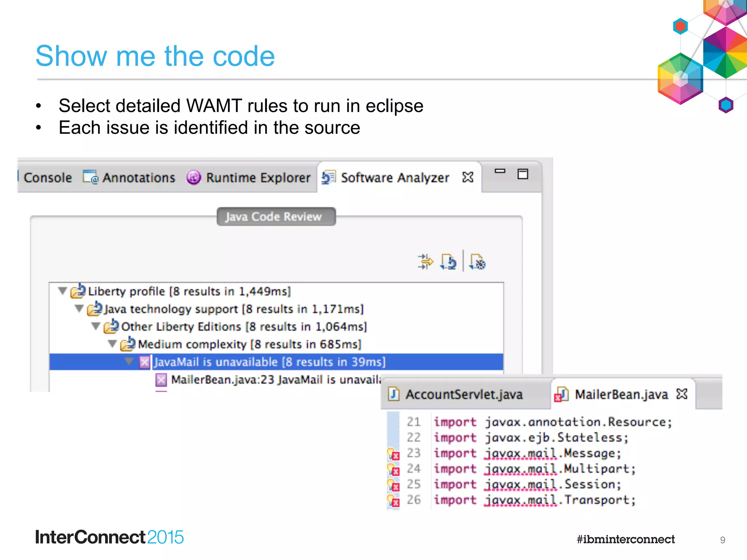747x560 pixels.
Task: Click the MailerBean.java:23 result marker icon
Action: click(161, 380)
